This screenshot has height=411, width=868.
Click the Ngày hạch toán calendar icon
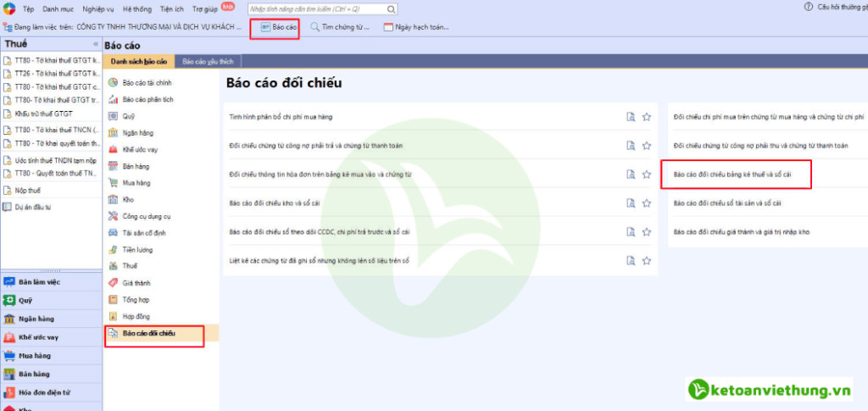click(389, 27)
